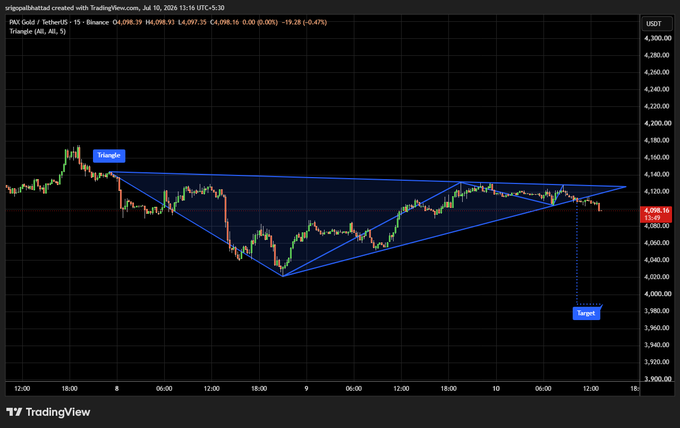
Task: Select the blue Triangle pattern label
Action: click(x=109, y=156)
